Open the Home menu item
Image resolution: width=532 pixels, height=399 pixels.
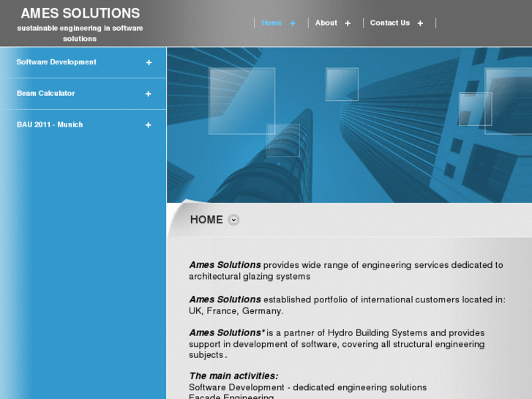271,23
